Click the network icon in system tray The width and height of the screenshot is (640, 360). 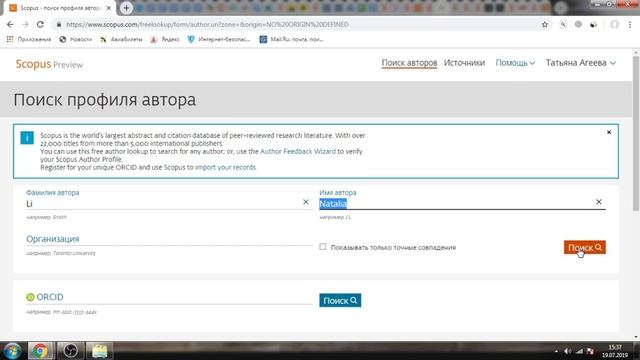tap(579, 351)
